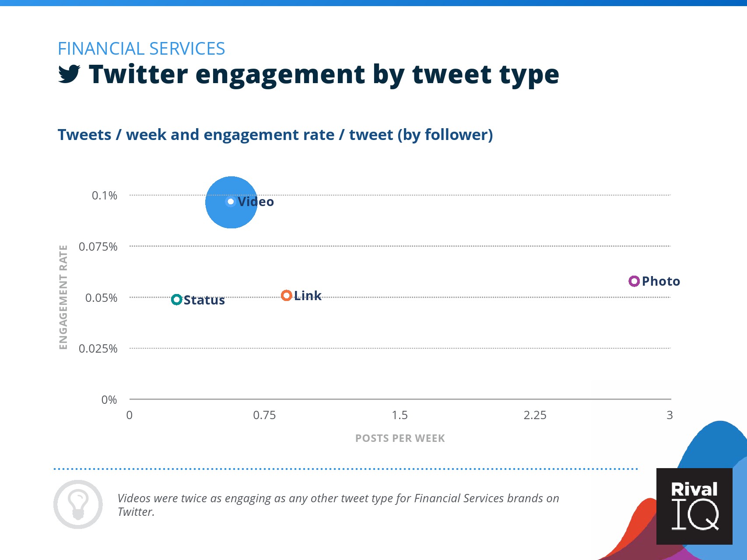Click the Video label text
The image size is (747, 560).
pos(256,202)
